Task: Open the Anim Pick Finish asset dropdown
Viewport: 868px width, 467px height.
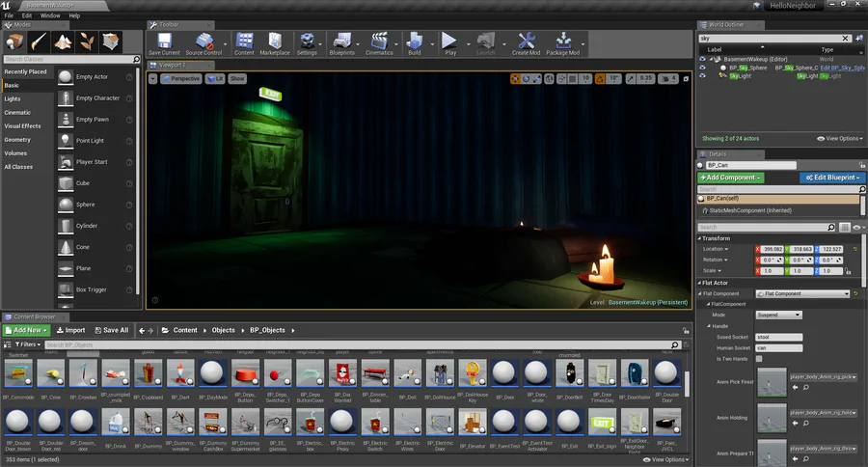Action: [x=824, y=377]
